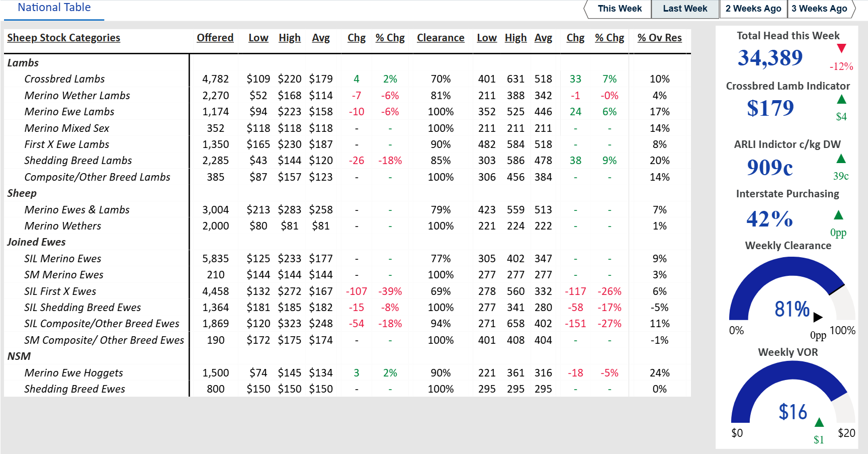Select the Composite/Other Breed Lambs row label

(x=97, y=177)
